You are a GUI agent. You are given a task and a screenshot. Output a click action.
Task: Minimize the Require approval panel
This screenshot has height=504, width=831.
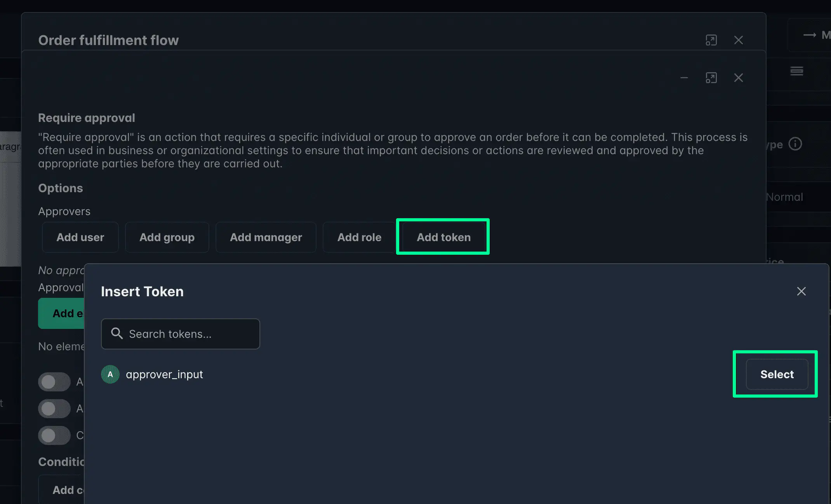[x=684, y=78]
